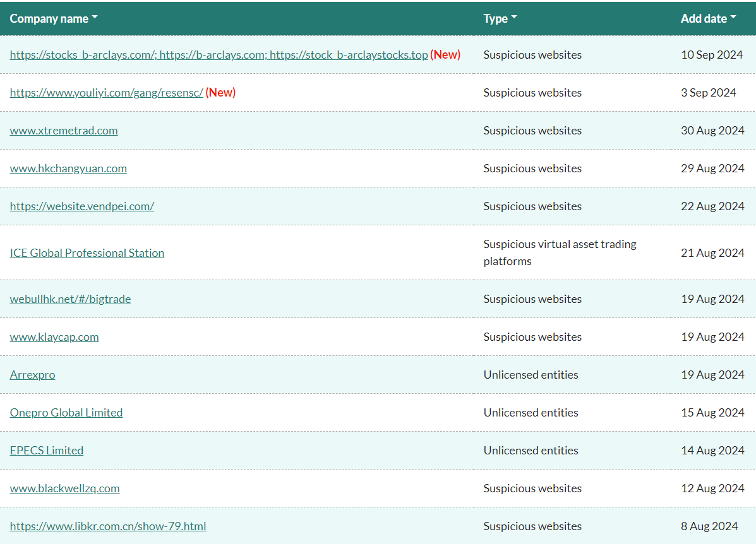The width and height of the screenshot is (756, 544).
Task: Select Suspicious websites cell in xtremetrad row
Action: pos(533,131)
